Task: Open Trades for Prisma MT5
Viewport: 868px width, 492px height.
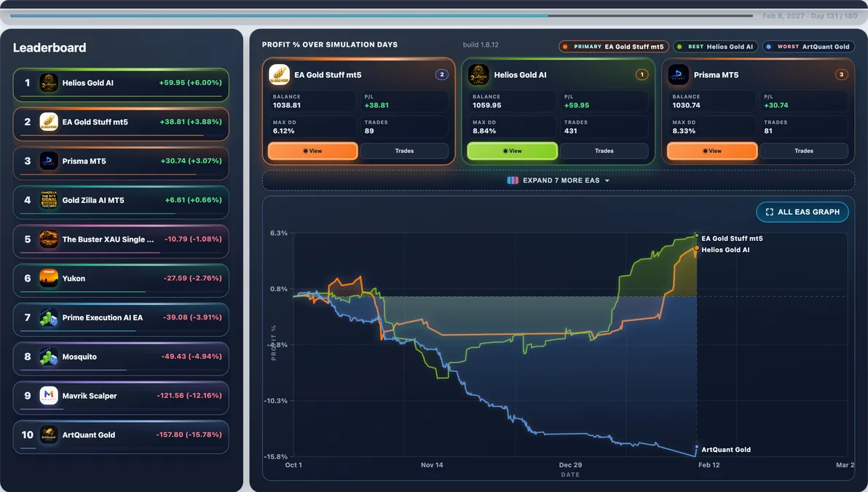Action: (804, 151)
